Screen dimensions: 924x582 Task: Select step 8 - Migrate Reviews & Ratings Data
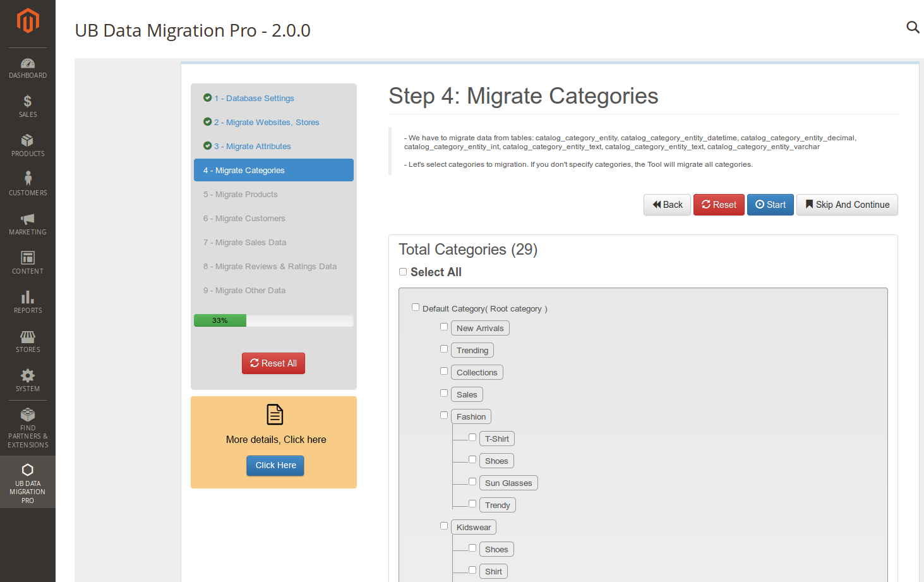pos(273,266)
